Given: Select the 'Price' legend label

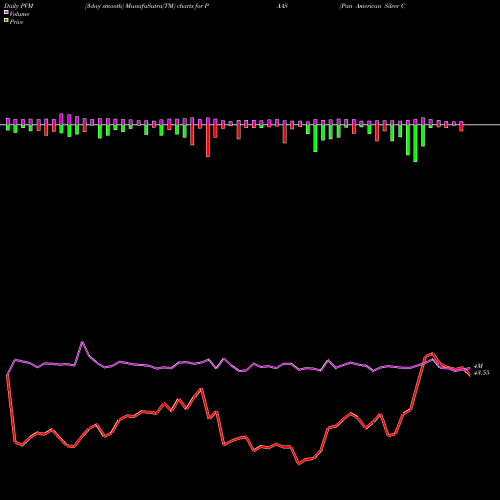Looking at the screenshot, I should [x=16, y=22].
